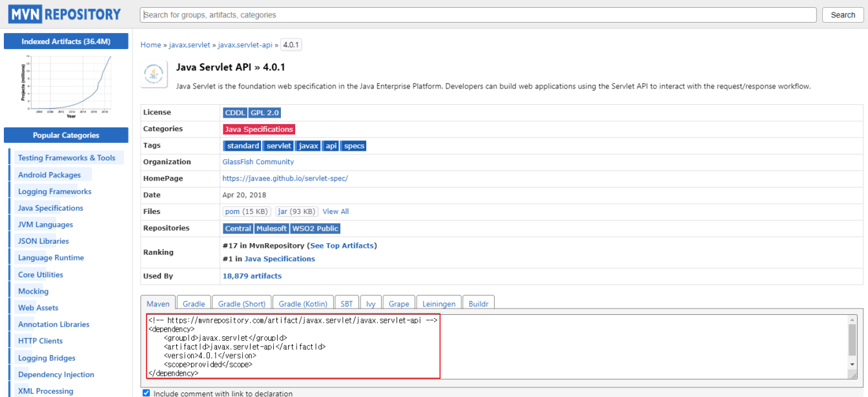This screenshot has height=397, width=868.
Task: Open Logging Frameworks category
Action: (55, 191)
